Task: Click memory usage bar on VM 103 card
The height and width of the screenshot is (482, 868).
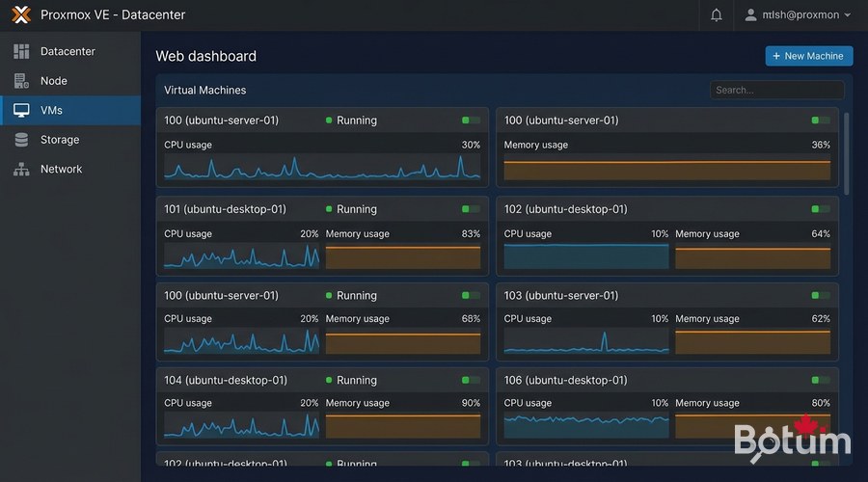Action: [753, 342]
